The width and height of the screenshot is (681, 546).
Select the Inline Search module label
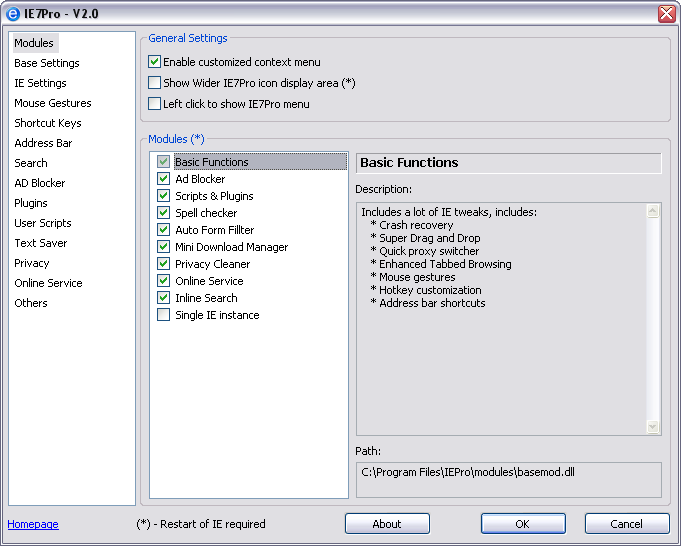206,298
